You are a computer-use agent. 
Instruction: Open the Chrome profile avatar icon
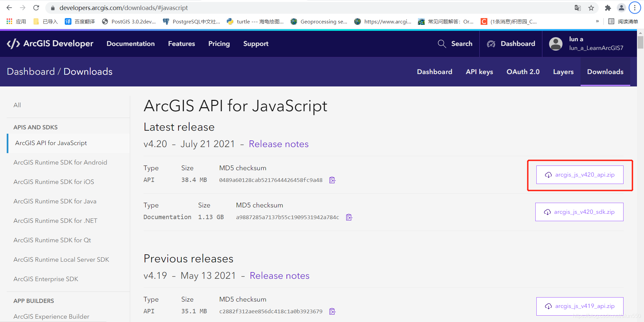tap(621, 8)
